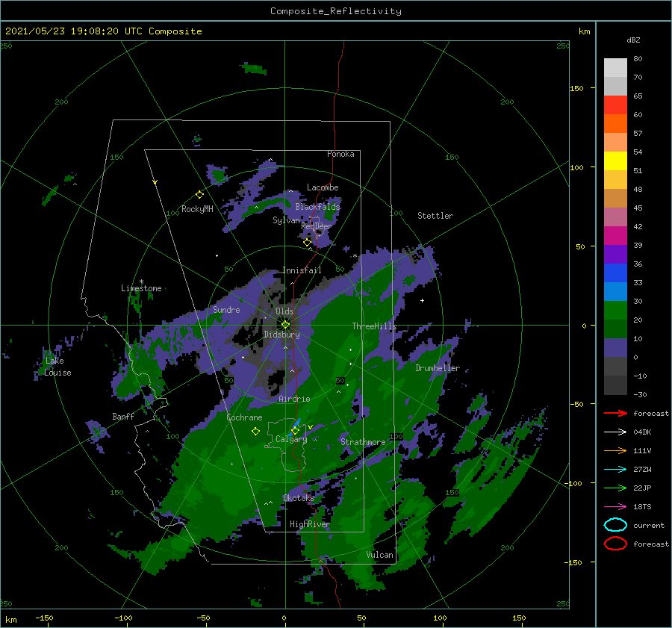The height and width of the screenshot is (628, 672).
Task: Select the blue 33-36 dBZ swatch
Action: click(615, 273)
